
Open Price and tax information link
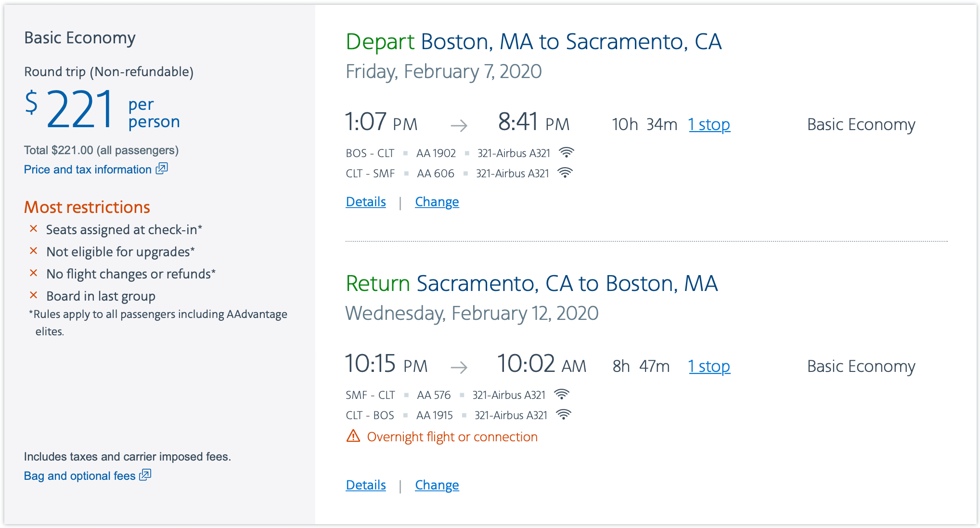tap(88, 170)
